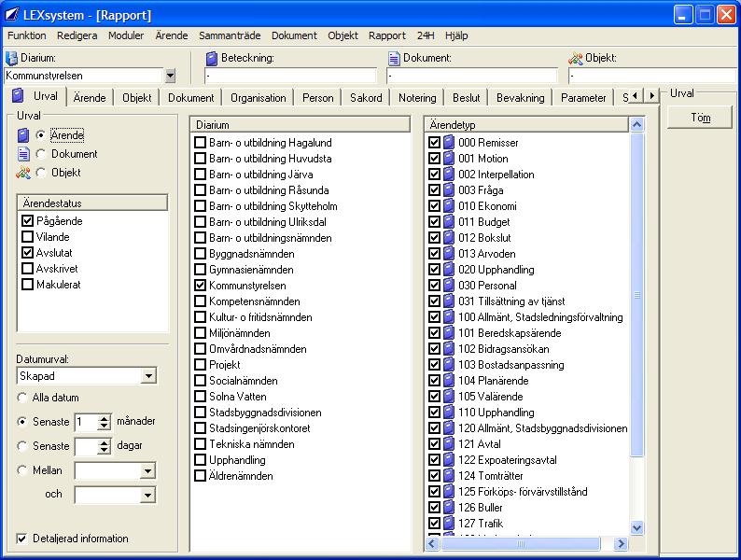Open the Diarium Kommunstyrelsen dropdown
This screenshot has width=741, height=560.
170,76
